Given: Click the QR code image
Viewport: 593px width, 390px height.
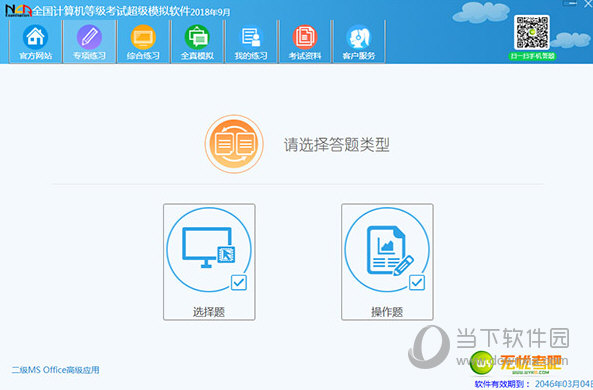Looking at the screenshot, I should (x=532, y=32).
